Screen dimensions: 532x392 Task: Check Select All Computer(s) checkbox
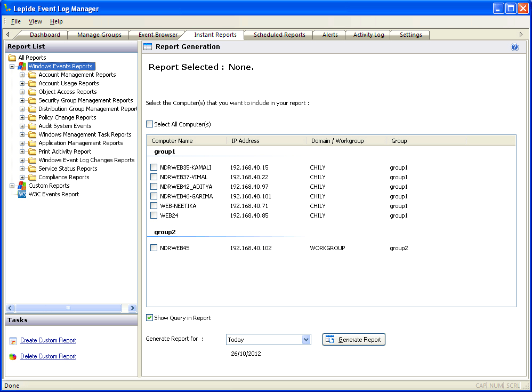coord(149,124)
